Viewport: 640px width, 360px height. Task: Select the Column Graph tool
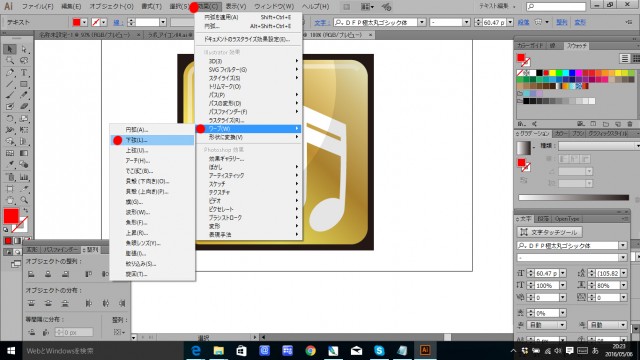24,177
